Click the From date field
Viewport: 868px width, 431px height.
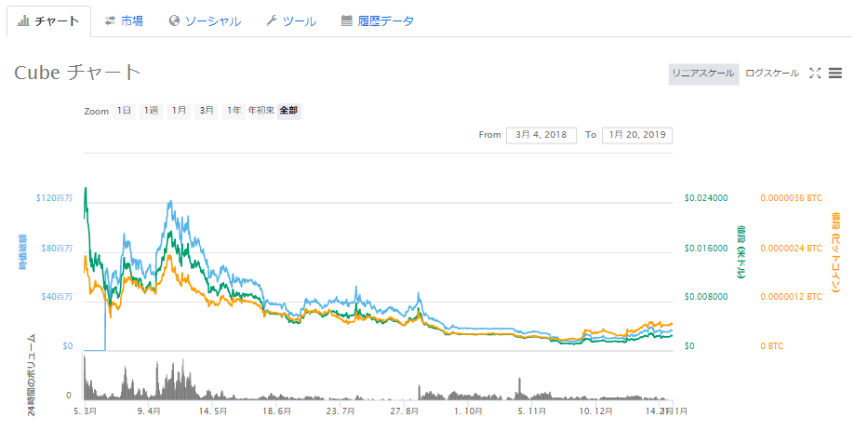(x=541, y=135)
